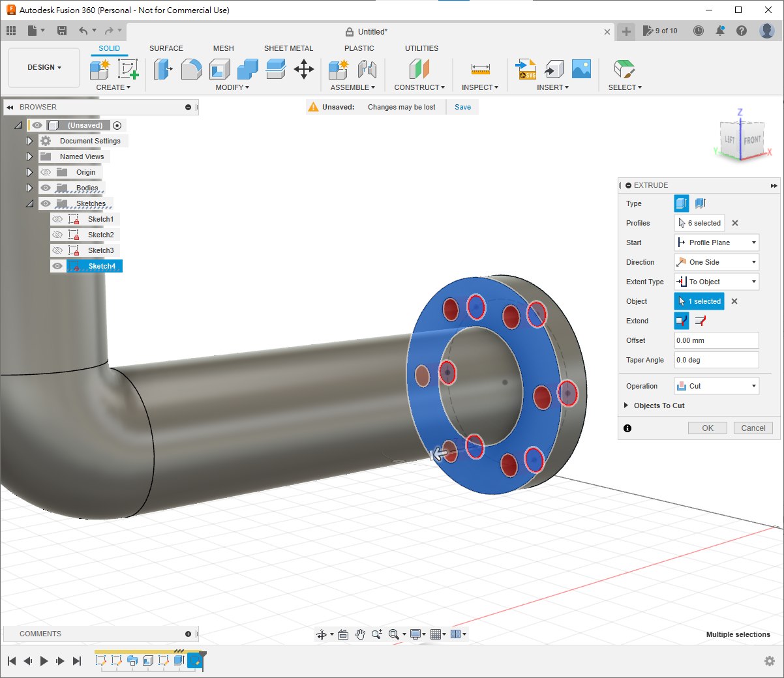The height and width of the screenshot is (678, 784).
Task: Open the Measure tool in Inspect
Action: 480,68
